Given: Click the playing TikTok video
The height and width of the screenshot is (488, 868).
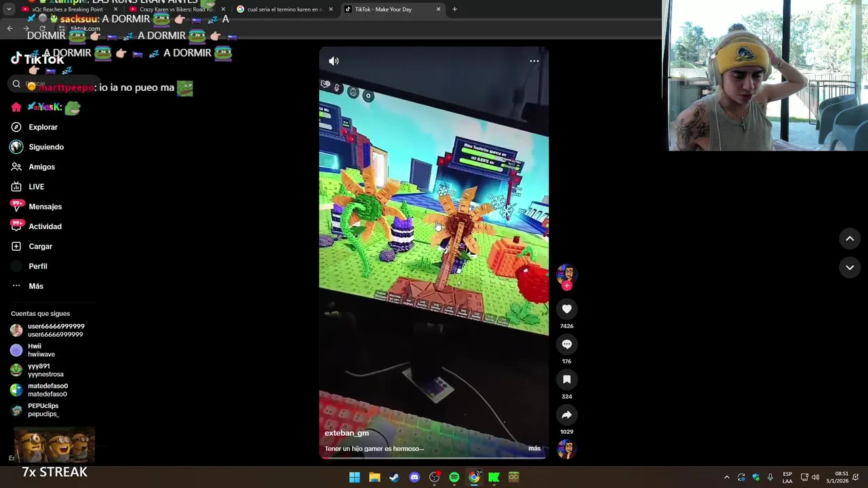Looking at the screenshot, I should coord(434,253).
